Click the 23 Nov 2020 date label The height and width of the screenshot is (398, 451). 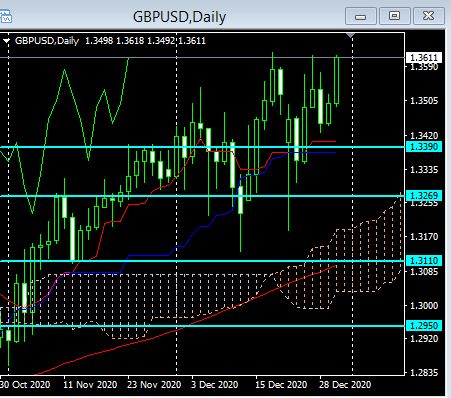pyautogui.click(x=154, y=385)
